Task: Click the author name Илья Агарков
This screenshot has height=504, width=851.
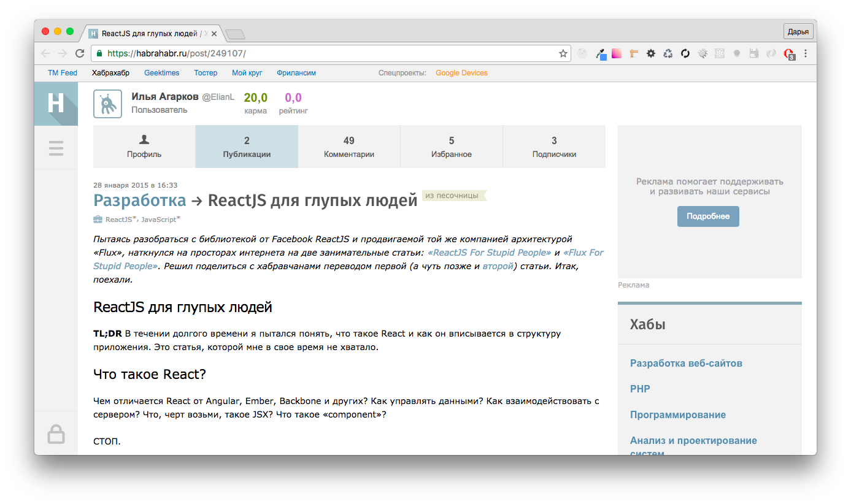Action: [165, 97]
